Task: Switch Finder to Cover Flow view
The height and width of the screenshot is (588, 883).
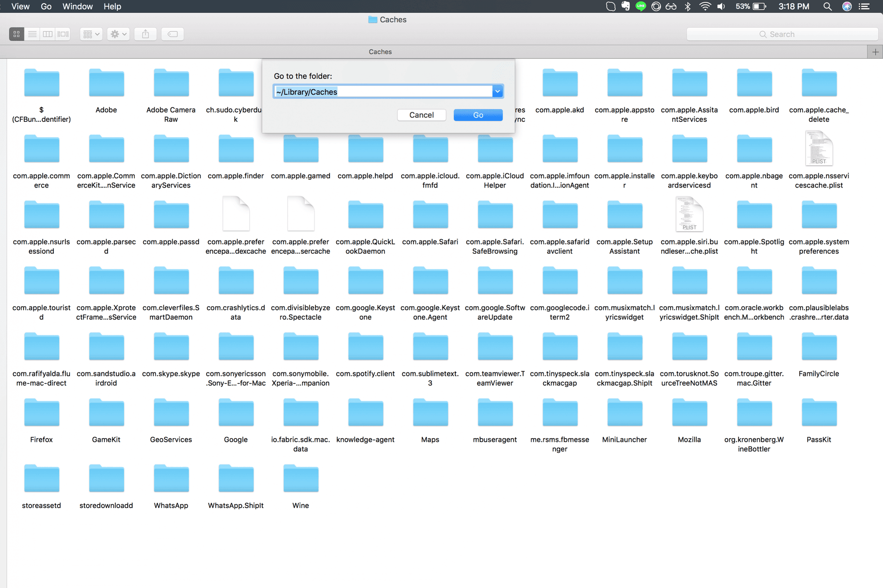Action: [63, 34]
